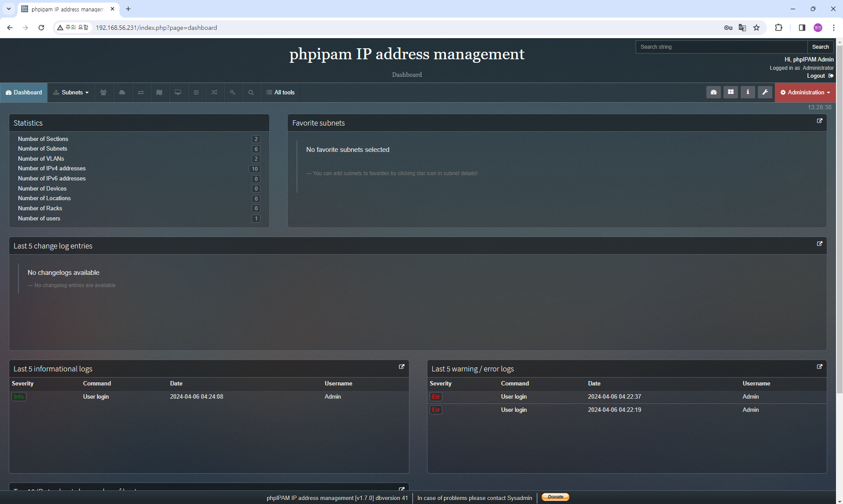This screenshot has width=843, height=504.
Task: Click the Logout link
Action: tap(816, 76)
